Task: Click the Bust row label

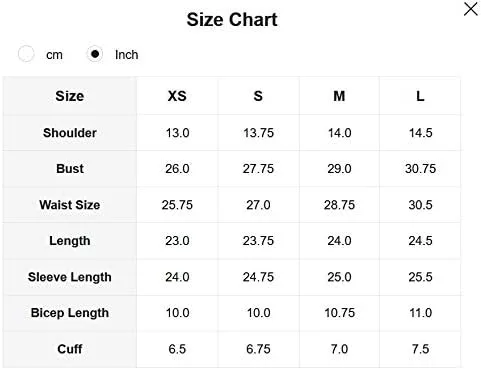Action: (x=70, y=169)
